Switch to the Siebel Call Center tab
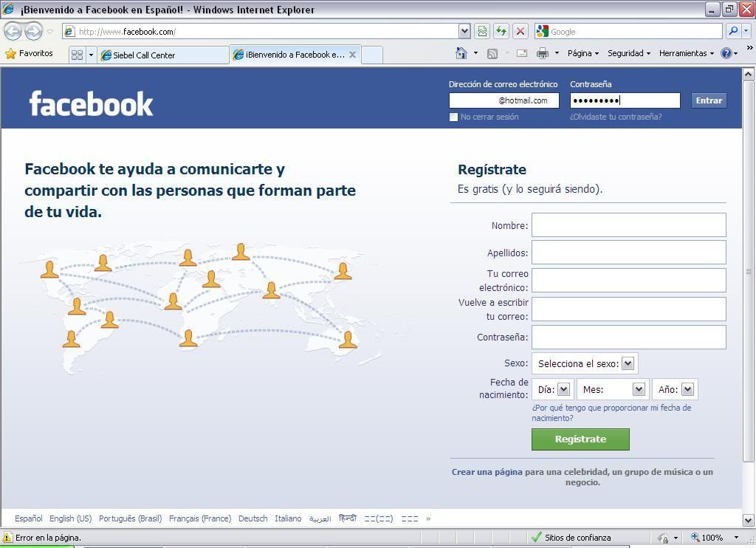Screen dimensions: 756x548 pyautogui.click(x=162, y=55)
